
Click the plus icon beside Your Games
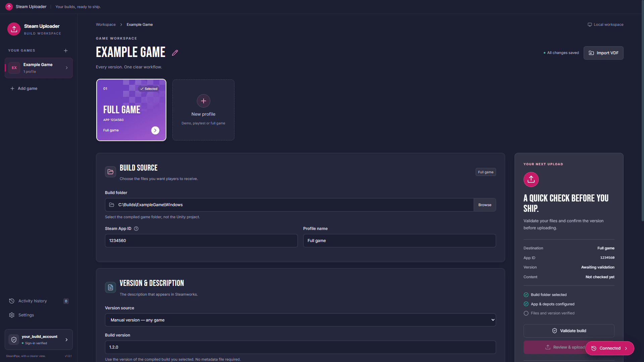(66, 51)
